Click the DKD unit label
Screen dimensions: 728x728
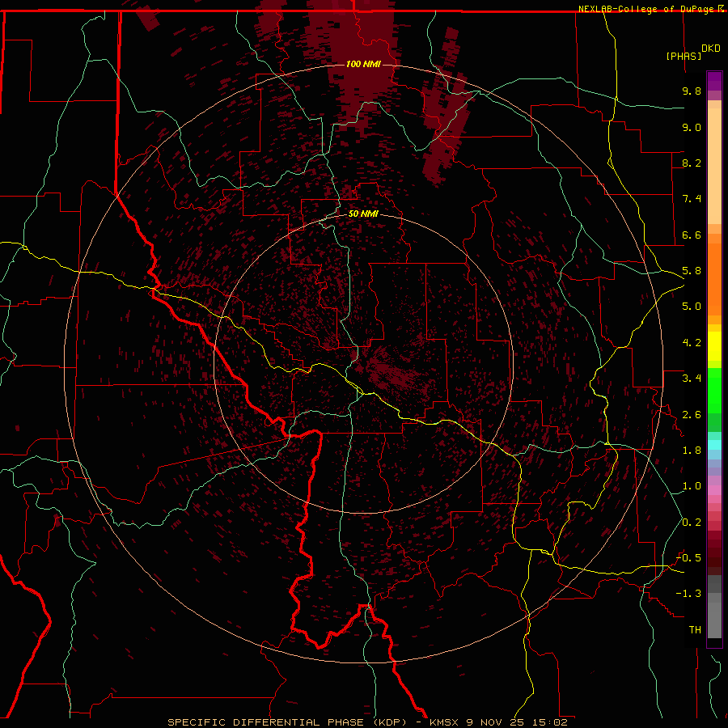pyautogui.click(x=711, y=49)
